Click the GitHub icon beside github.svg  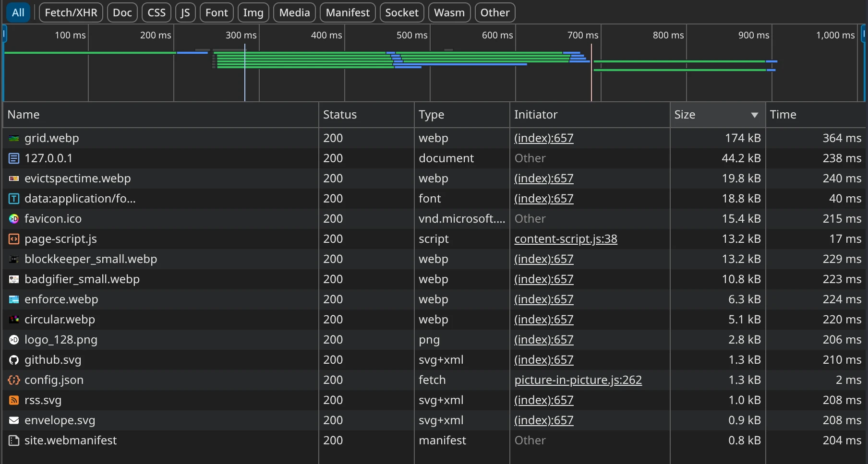click(14, 360)
